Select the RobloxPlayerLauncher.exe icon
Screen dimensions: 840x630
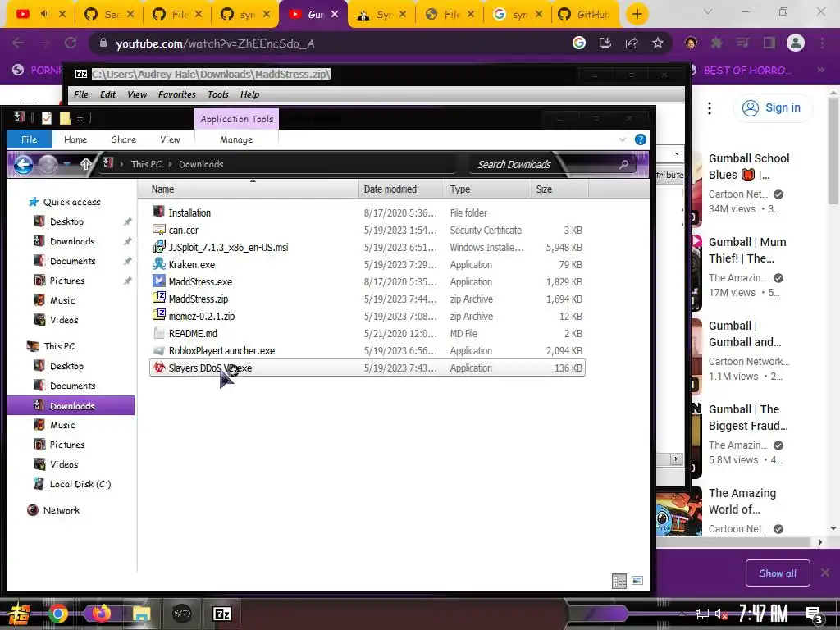click(159, 350)
